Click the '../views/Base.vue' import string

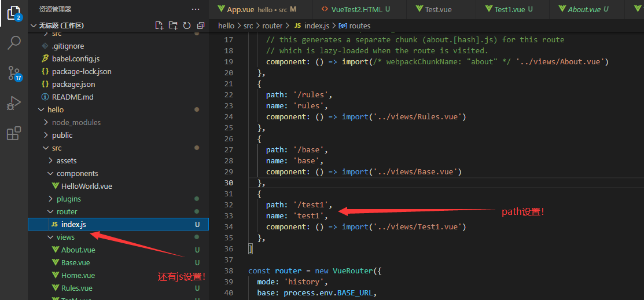click(417, 171)
